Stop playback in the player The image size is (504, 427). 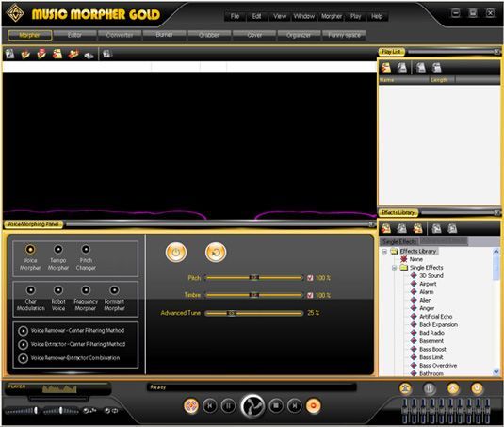(x=276, y=406)
